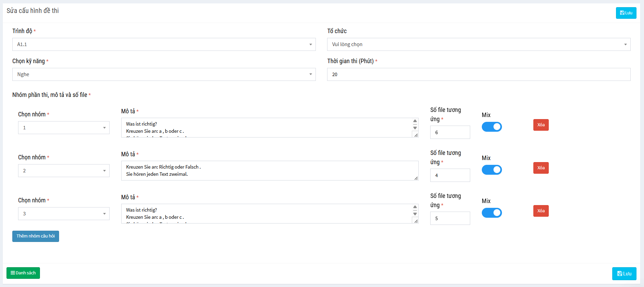
Task: Delete group 1 with Xóa button
Action: click(541, 125)
